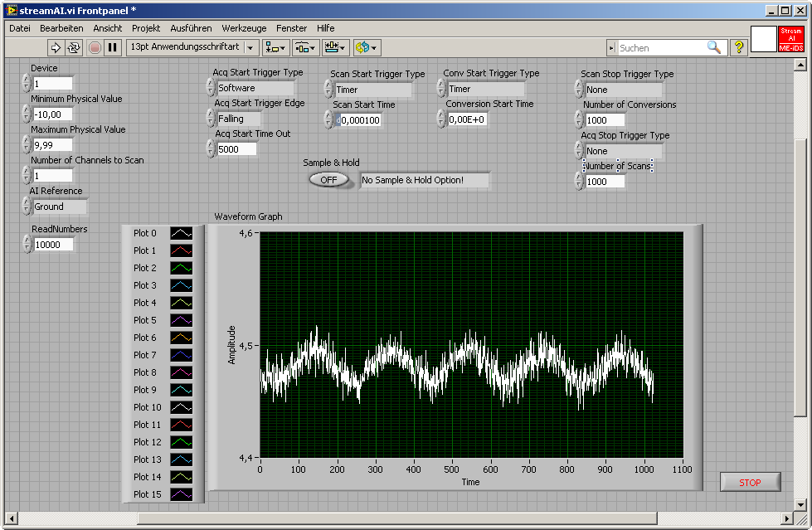Open the Reorder objects tool

(366, 47)
